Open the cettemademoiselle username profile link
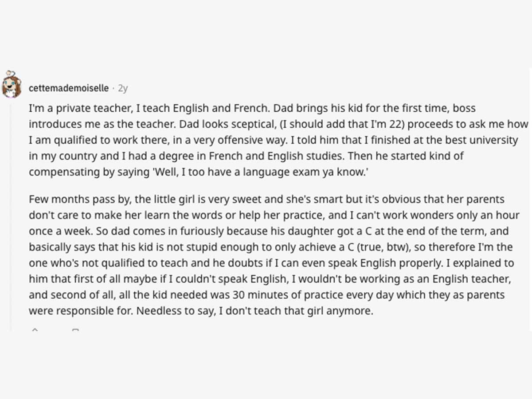Viewport: 532px width, 399px height. point(69,88)
